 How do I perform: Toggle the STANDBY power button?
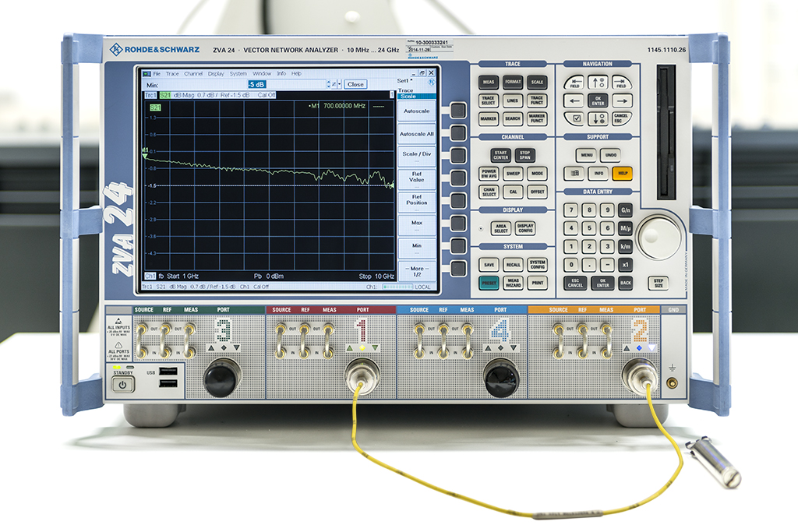coord(122,385)
